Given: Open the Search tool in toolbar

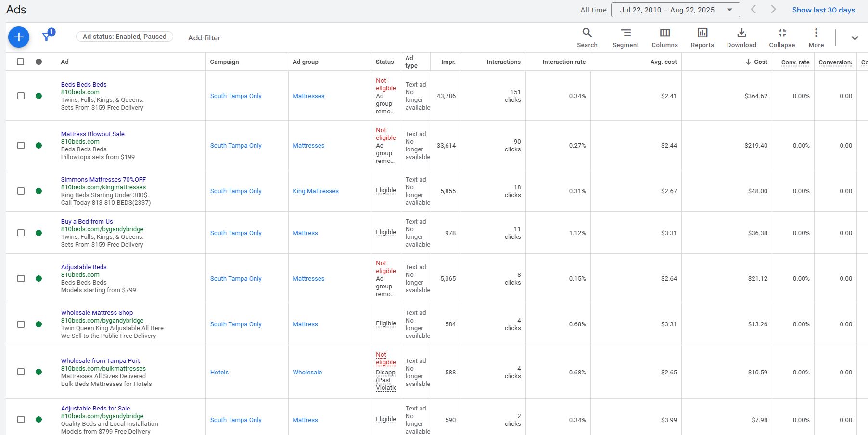Looking at the screenshot, I should coord(587,37).
